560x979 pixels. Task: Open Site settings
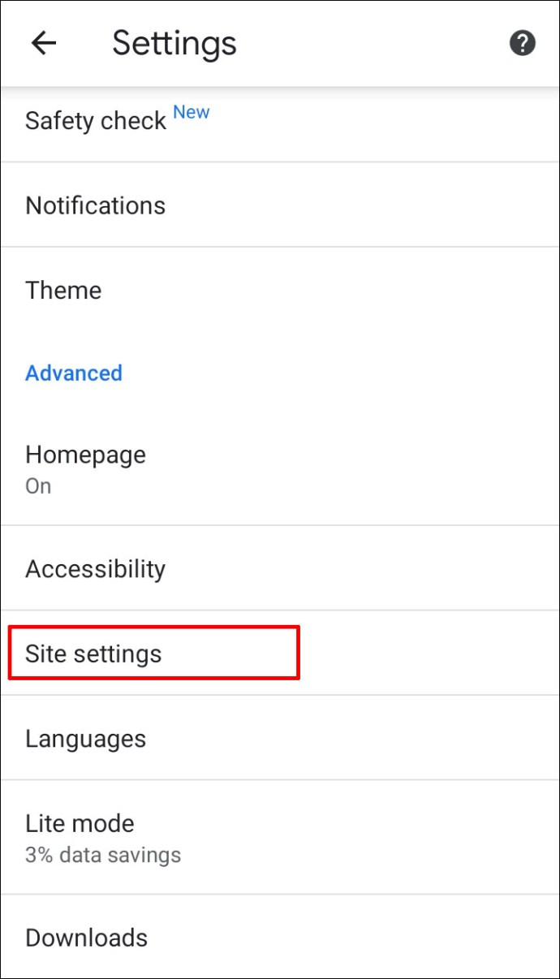[93, 653]
